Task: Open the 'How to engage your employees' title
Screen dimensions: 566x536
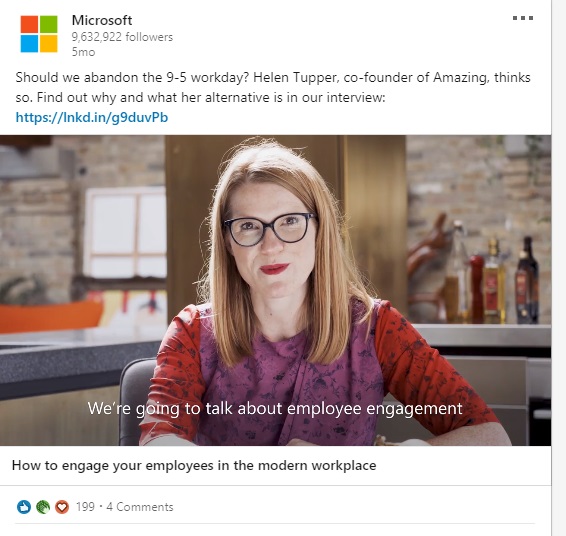Action: coord(194,465)
